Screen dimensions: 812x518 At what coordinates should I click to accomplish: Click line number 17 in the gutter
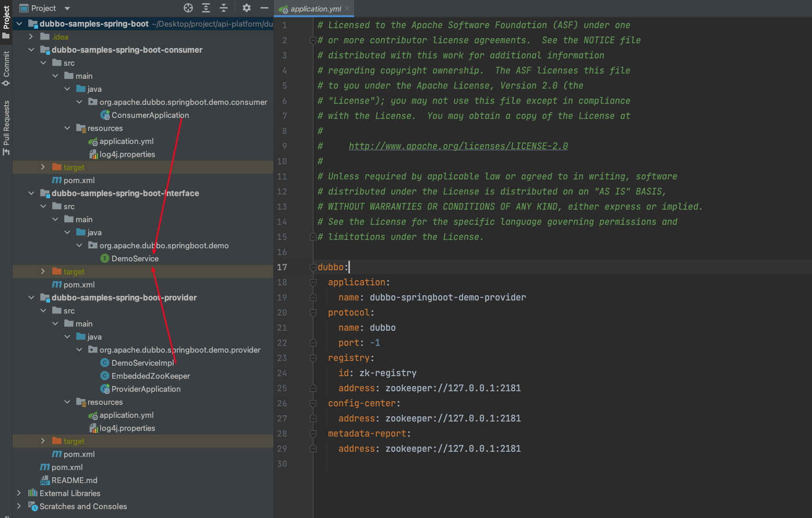(x=282, y=267)
